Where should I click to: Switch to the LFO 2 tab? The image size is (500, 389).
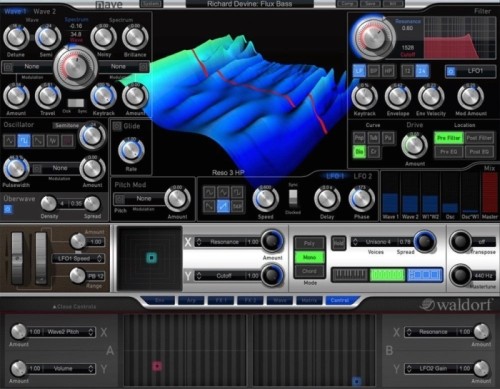click(363, 176)
